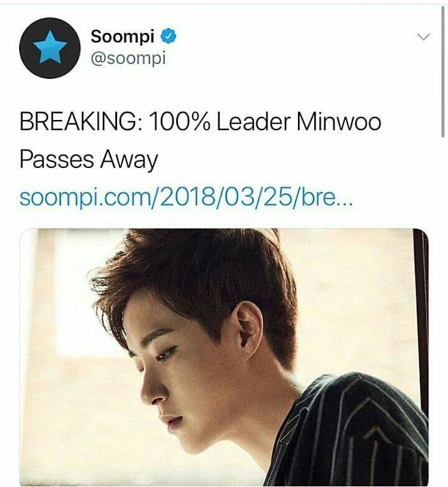
Task: Visit the @soompi handle
Action: pyautogui.click(x=128, y=58)
